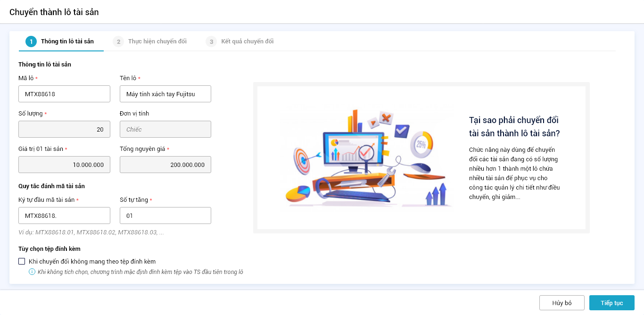This screenshot has width=644, height=315.
Task: Click the attachment checkbox label text
Action: coord(92,261)
